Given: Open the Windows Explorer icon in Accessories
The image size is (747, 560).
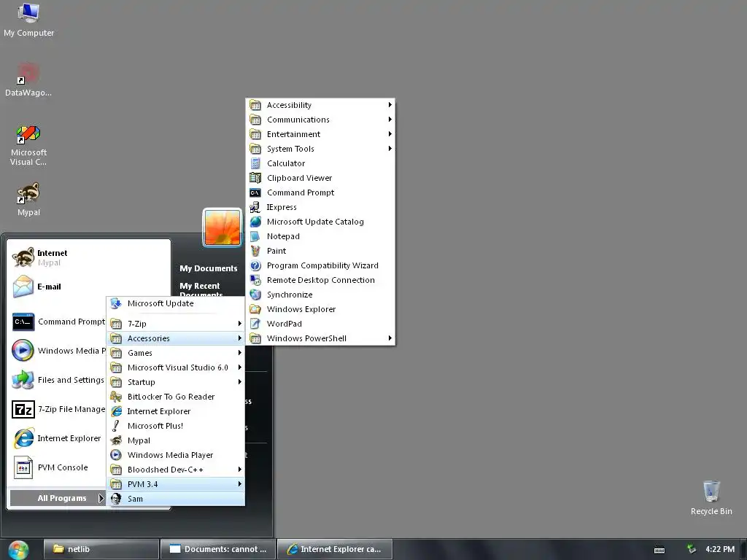Looking at the screenshot, I should pos(255,309).
